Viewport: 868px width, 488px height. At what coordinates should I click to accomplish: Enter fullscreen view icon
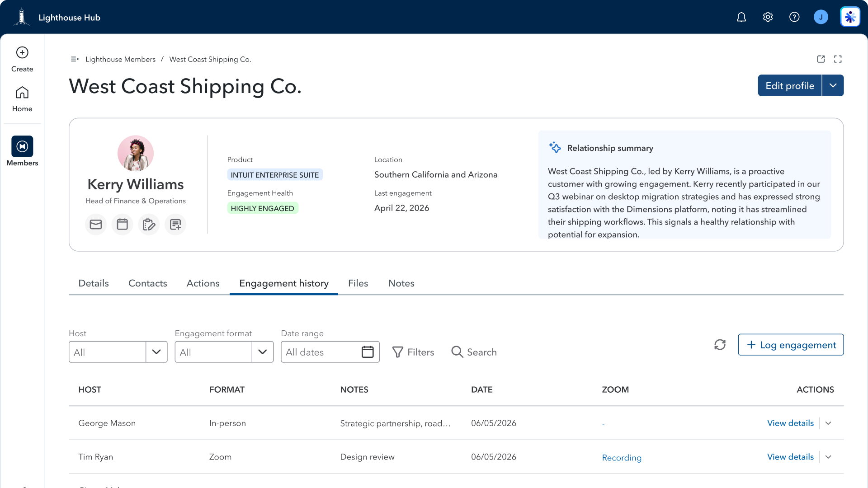coord(838,59)
